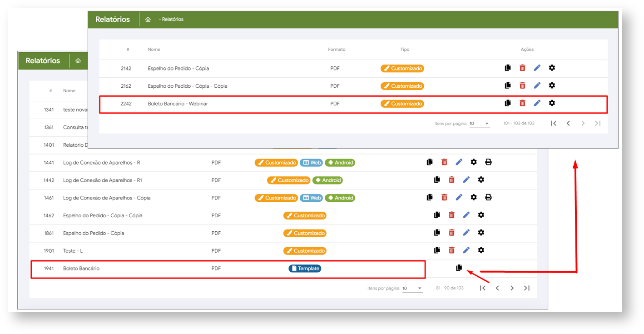
Task: Edit report 2142 with pencil icon
Action: click(537, 68)
